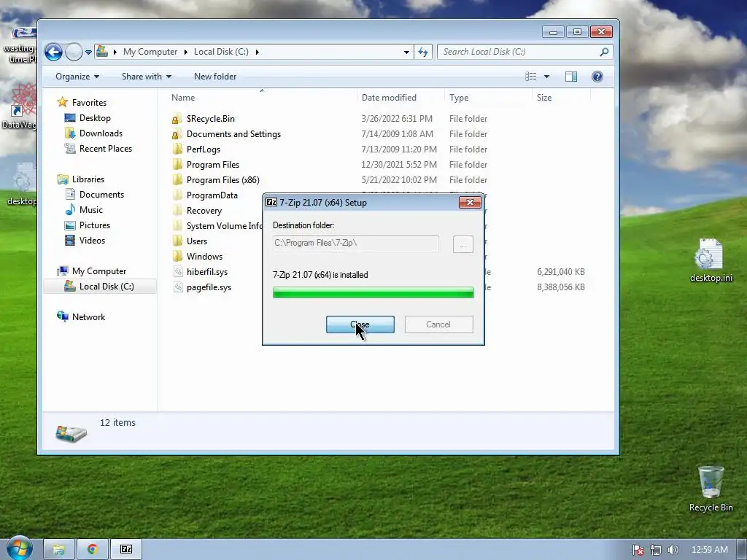The height and width of the screenshot is (560, 747).
Task: Select the Pictures library
Action: 95,225
